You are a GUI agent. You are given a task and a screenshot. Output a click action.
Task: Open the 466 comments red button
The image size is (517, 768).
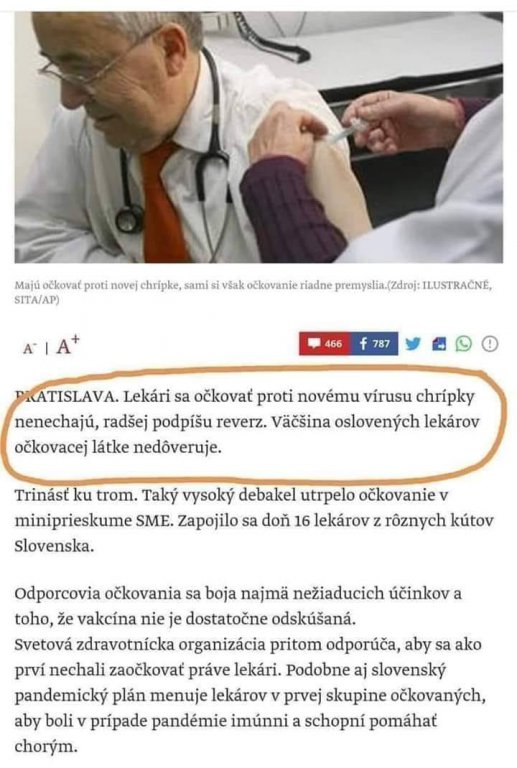pyautogui.click(x=325, y=344)
